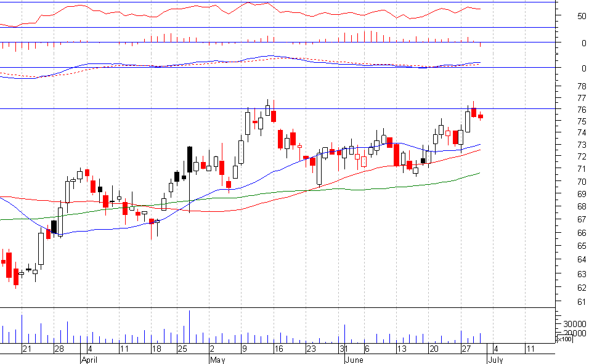Click the date label 21 on time axis

click(26, 349)
